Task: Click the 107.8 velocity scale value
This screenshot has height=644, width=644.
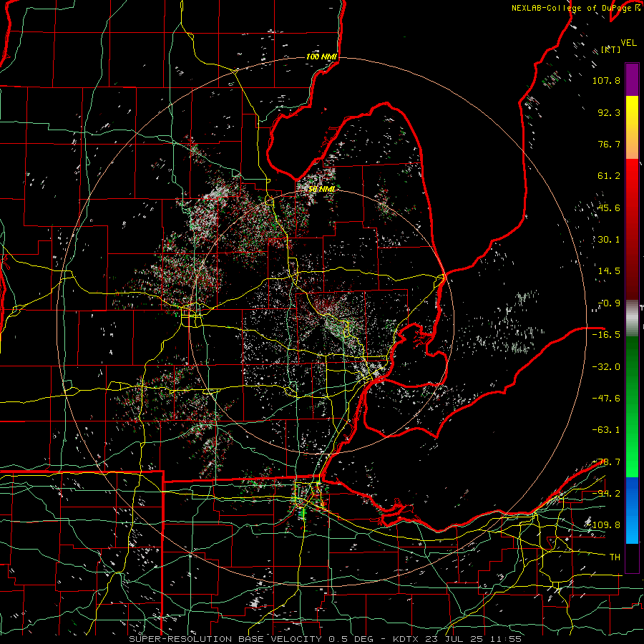Action: pos(606,80)
